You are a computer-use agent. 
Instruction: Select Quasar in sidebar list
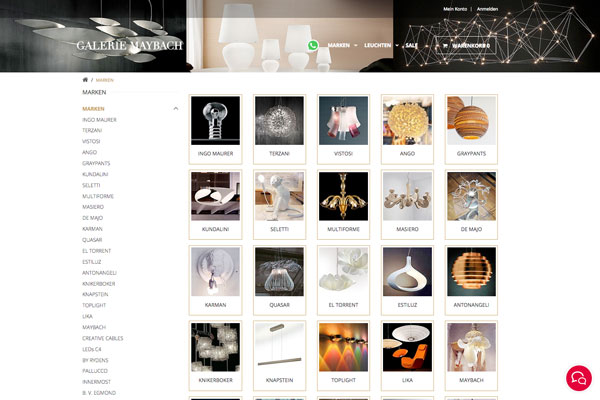coord(92,240)
